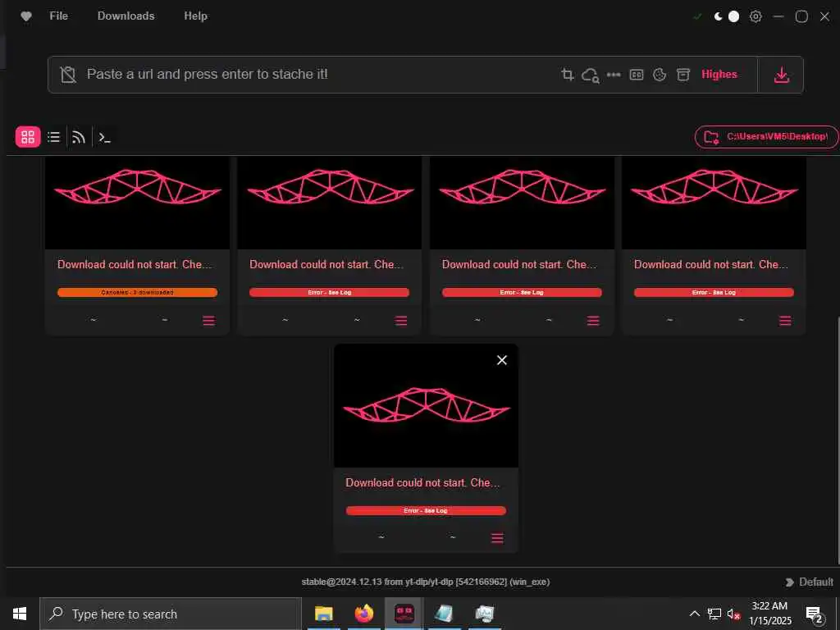
Task: Focus the 'Paste a url' input field
Action: click(x=319, y=74)
